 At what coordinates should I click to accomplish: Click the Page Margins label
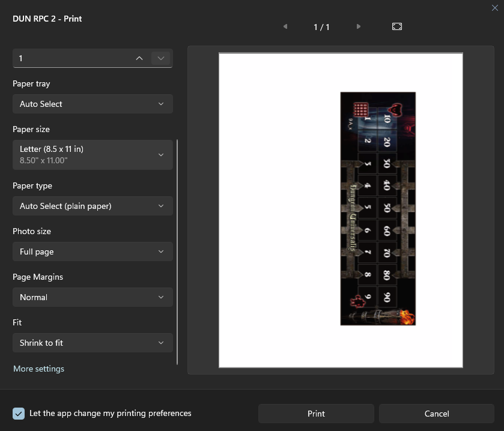(38, 277)
